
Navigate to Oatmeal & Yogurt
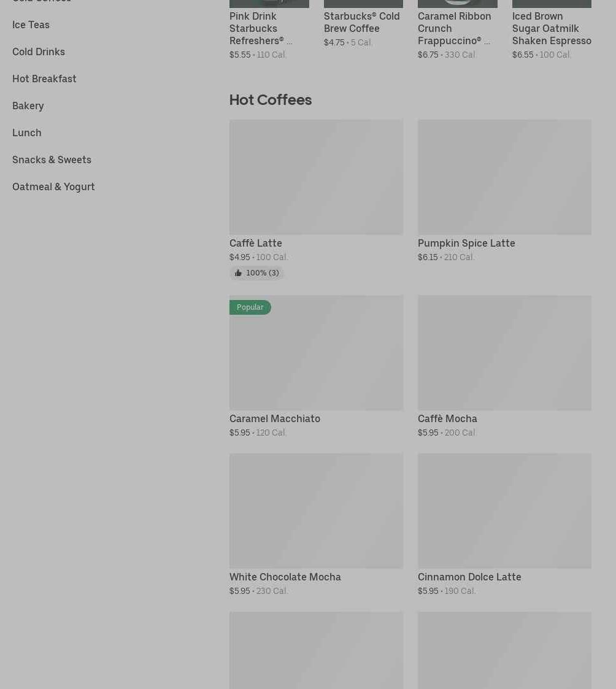coord(53,187)
